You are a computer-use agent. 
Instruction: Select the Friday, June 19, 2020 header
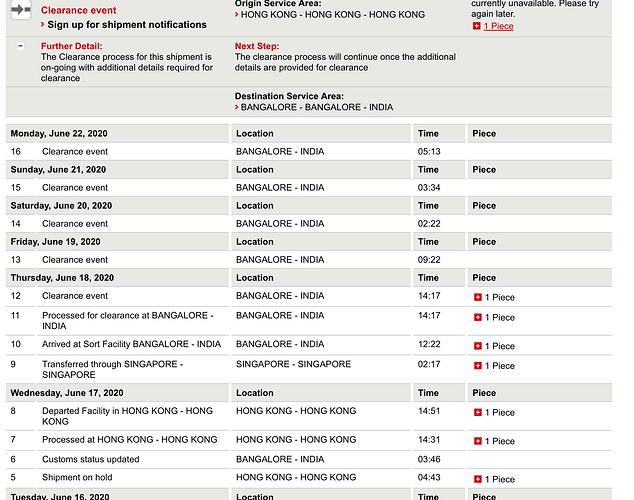coord(55,242)
